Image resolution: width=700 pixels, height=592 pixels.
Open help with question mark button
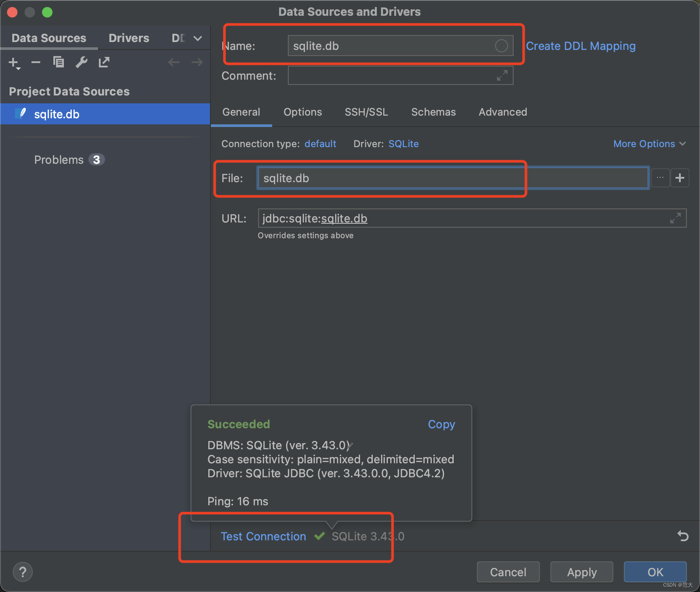(23, 572)
